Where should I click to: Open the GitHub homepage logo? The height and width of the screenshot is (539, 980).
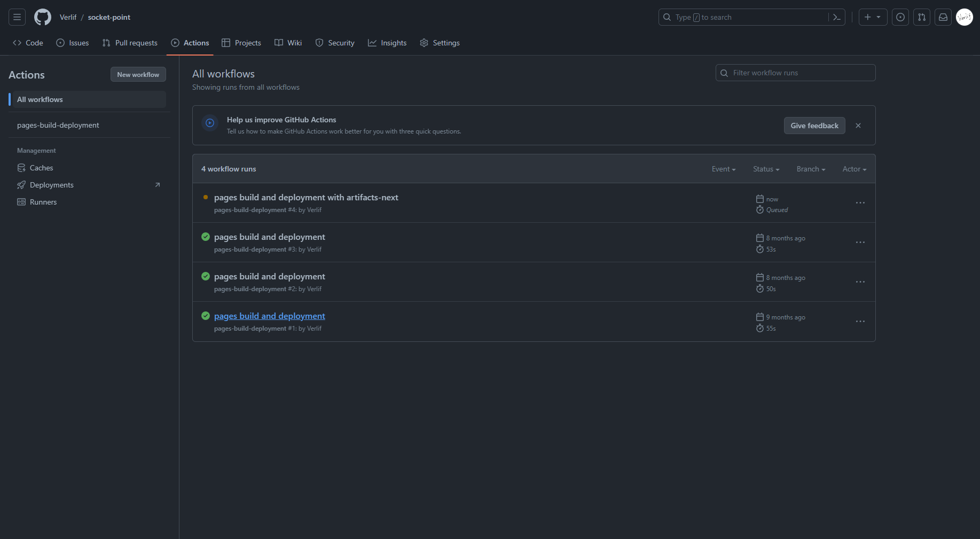click(43, 17)
